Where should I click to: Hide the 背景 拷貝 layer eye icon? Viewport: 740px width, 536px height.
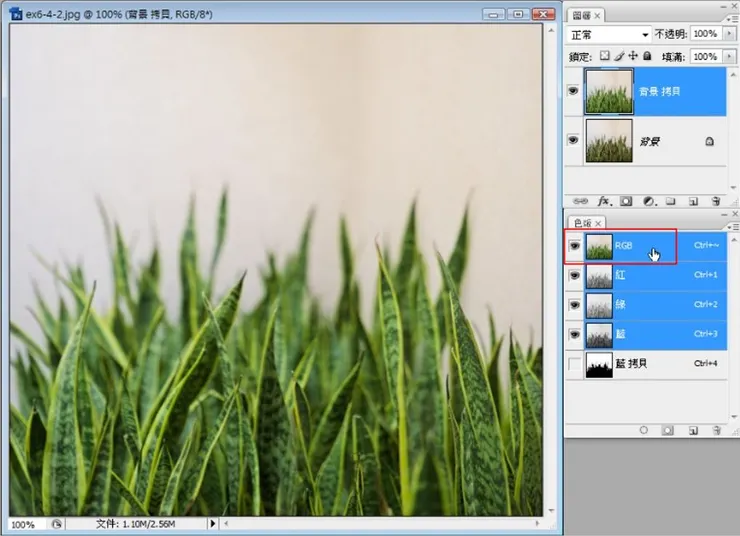[573, 90]
